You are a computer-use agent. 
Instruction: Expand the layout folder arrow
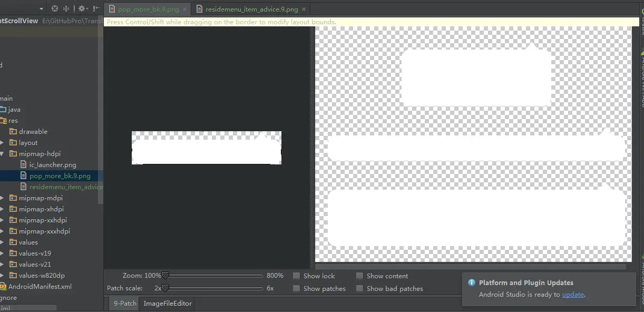point(2,143)
